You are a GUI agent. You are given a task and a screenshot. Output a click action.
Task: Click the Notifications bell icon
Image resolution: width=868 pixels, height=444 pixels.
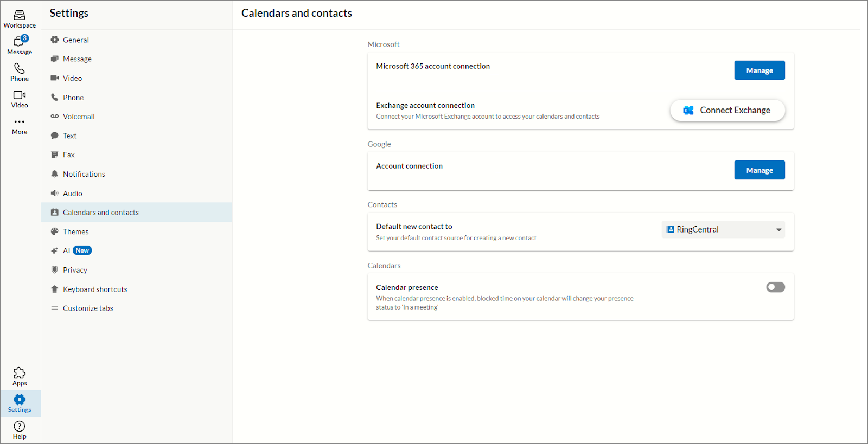point(54,174)
